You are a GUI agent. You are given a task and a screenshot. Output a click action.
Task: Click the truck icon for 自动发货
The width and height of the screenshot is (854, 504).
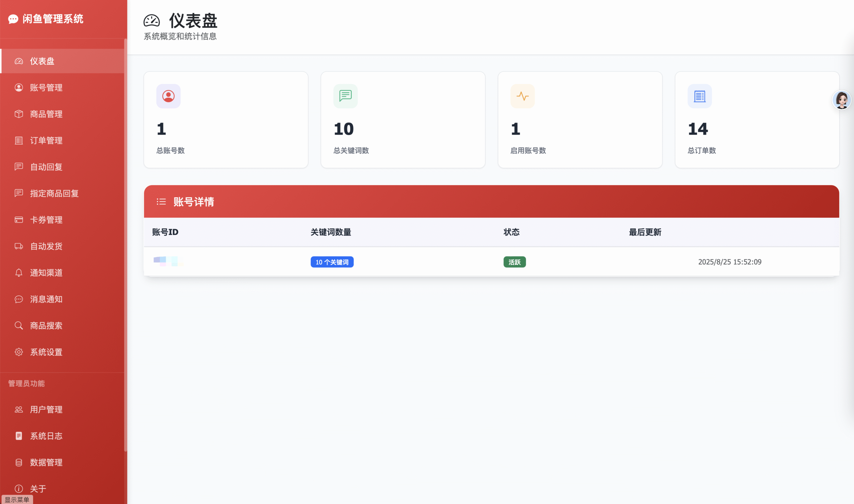point(19,246)
